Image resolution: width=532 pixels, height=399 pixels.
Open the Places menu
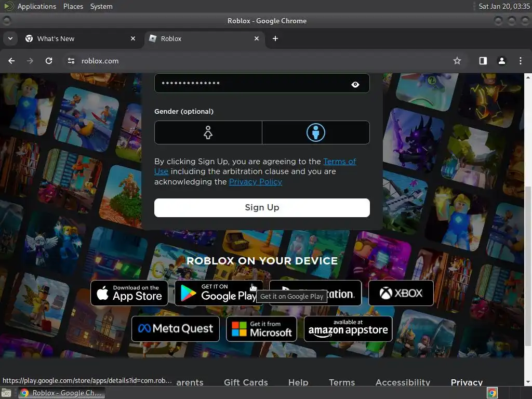tap(73, 6)
